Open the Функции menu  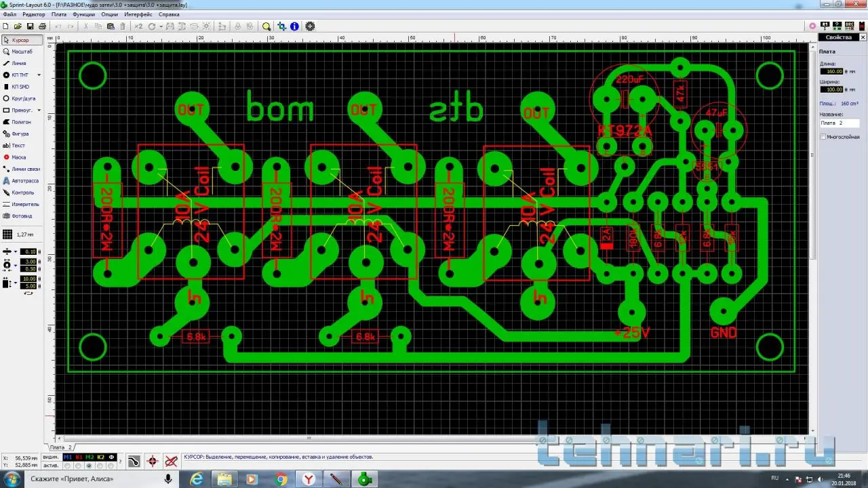point(83,14)
